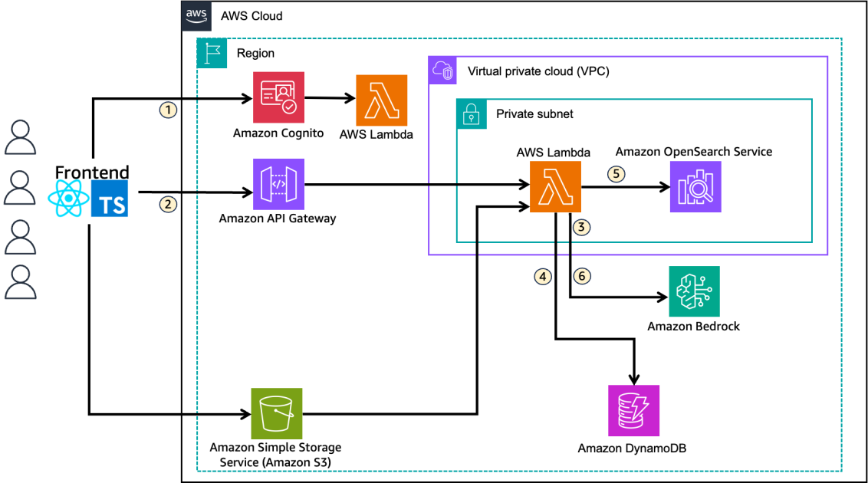Image resolution: width=868 pixels, height=483 pixels.
Task: Click the 'Frontend' heading text
Action: click(x=92, y=172)
